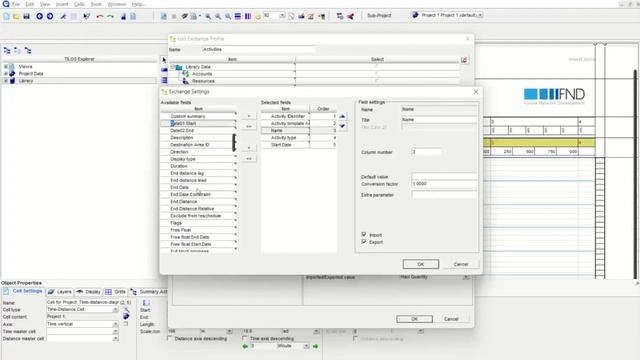
Task: Click the lock toolbar icon
Action: pos(123,16)
